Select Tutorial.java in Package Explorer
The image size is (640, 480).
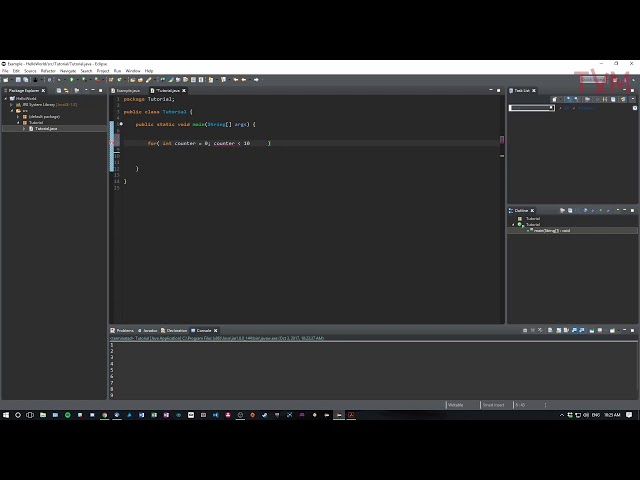click(46, 129)
